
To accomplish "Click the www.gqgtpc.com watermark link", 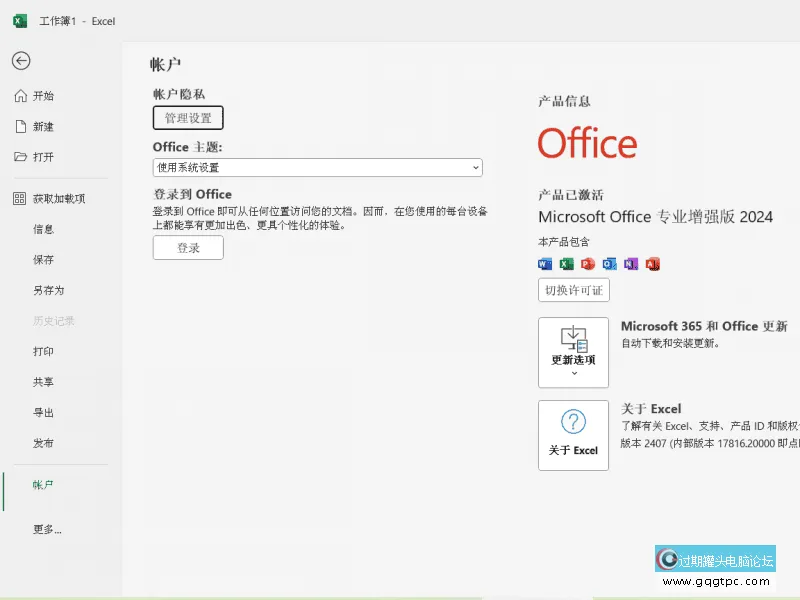I will pyautogui.click(x=718, y=579).
